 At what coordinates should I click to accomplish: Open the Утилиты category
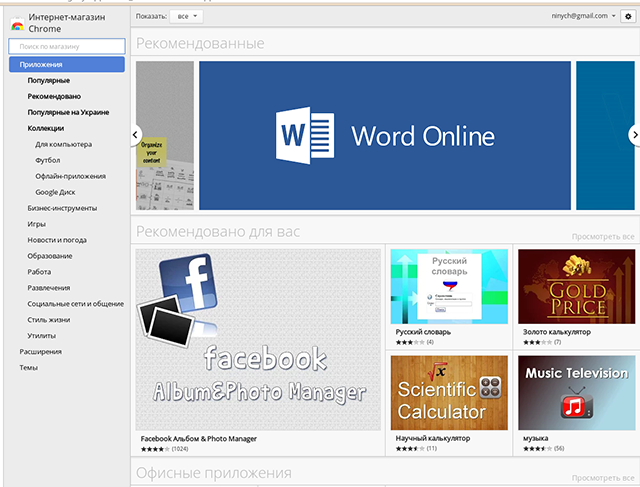(x=42, y=336)
